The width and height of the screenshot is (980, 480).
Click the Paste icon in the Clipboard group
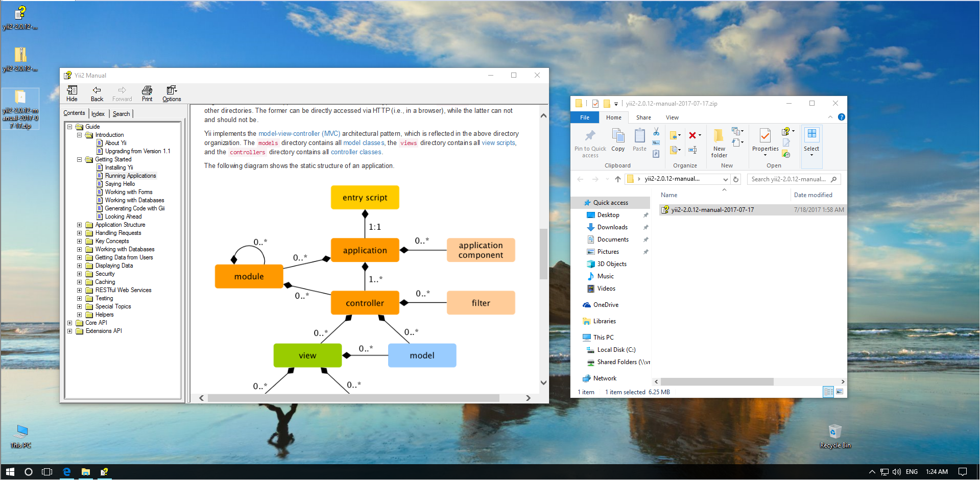[639, 139]
